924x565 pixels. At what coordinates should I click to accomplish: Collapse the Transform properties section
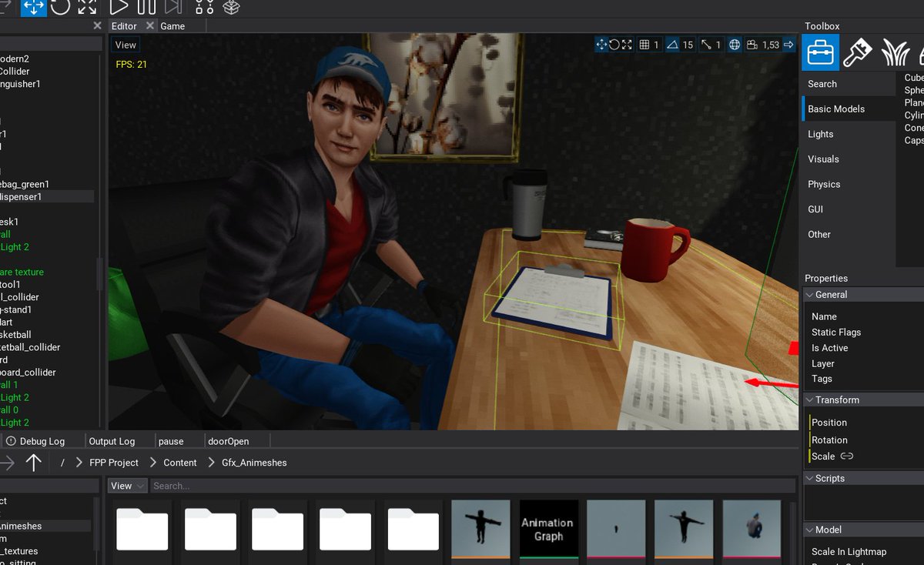coord(809,400)
